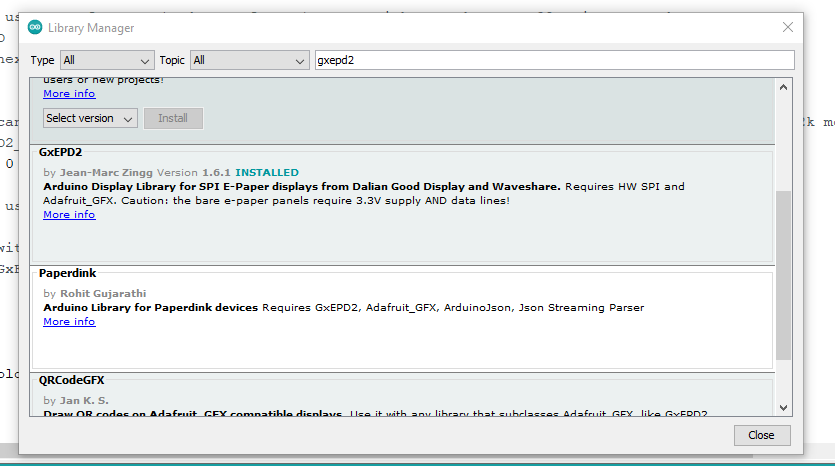Viewport: 835px width, 466px height.
Task: Open the Type filter dropdown
Action: 107,60
